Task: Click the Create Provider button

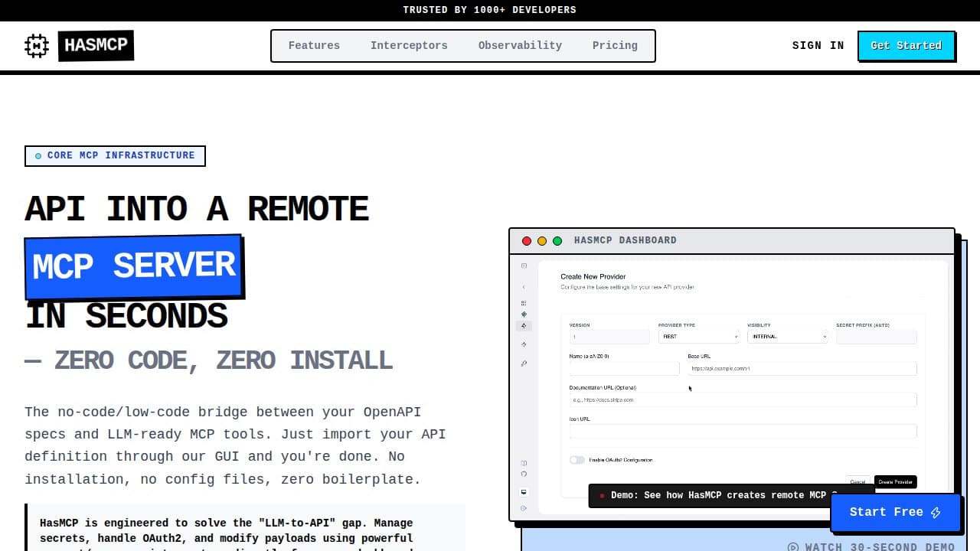Action: (895, 482)
